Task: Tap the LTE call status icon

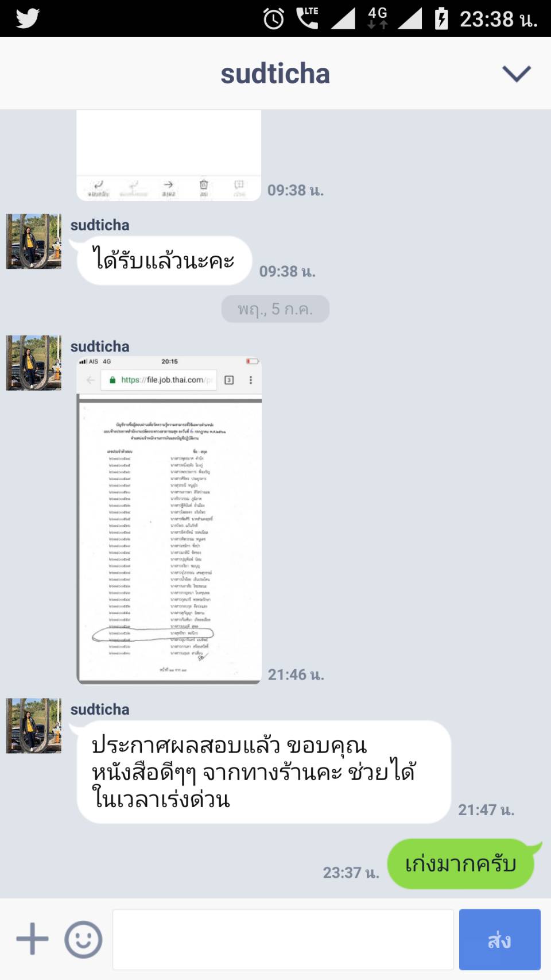Action: click(307, 18)
